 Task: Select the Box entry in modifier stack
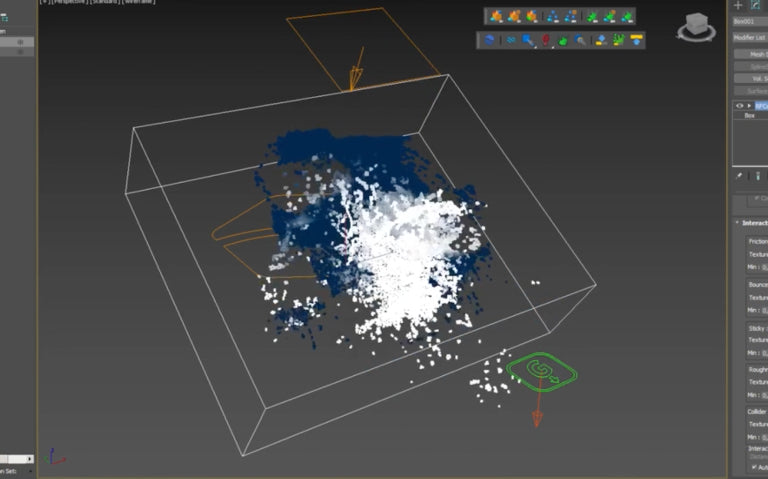coord(749,116)
